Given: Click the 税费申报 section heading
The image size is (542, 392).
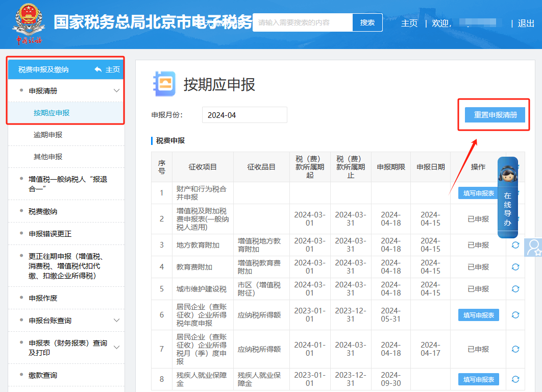Looking at the screenshot, I should pos(170,141).
